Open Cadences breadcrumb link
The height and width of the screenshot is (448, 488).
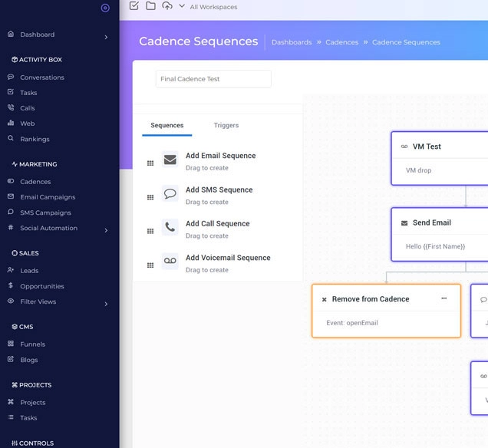(x=341, y=42)
